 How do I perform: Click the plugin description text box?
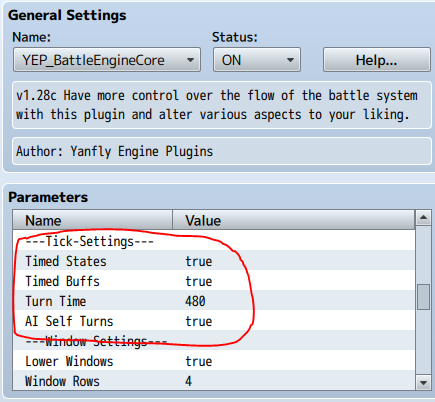222,105
